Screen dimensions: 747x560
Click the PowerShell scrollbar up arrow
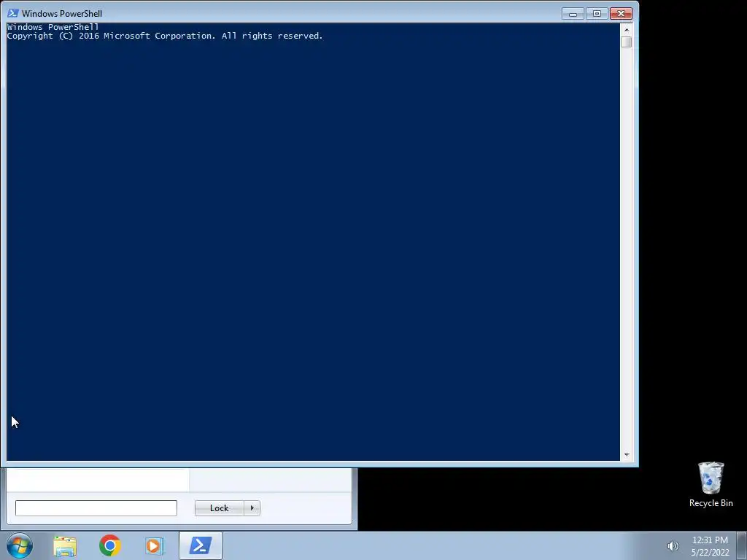[x=627, y=29]
